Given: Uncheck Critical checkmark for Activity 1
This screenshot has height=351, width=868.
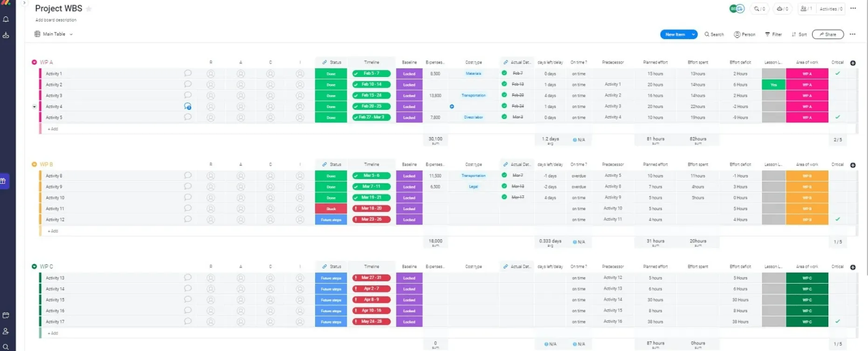Looking at the screenshot, I should (838, 73).
